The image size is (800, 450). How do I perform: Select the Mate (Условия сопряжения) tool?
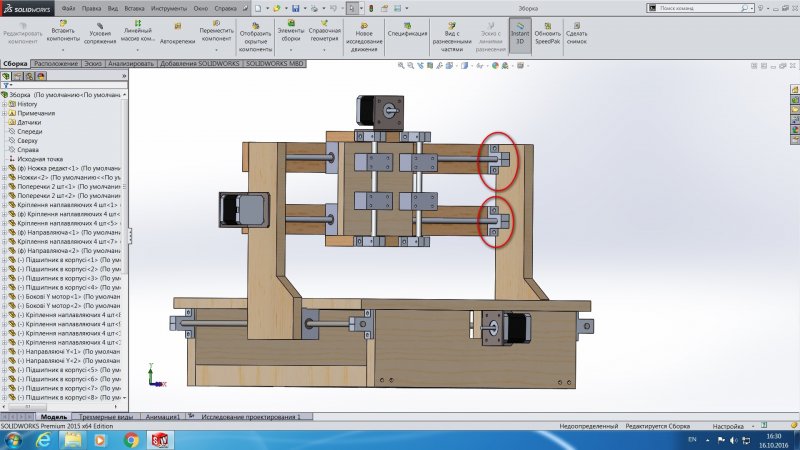click(x=100, y=30)
